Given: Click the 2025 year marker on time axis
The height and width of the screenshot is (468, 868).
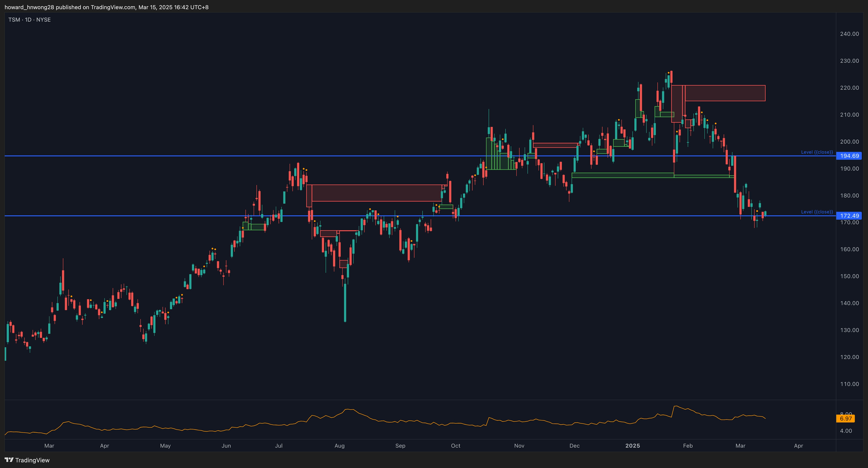Looking at the screenshot, I should pos(632,446).
